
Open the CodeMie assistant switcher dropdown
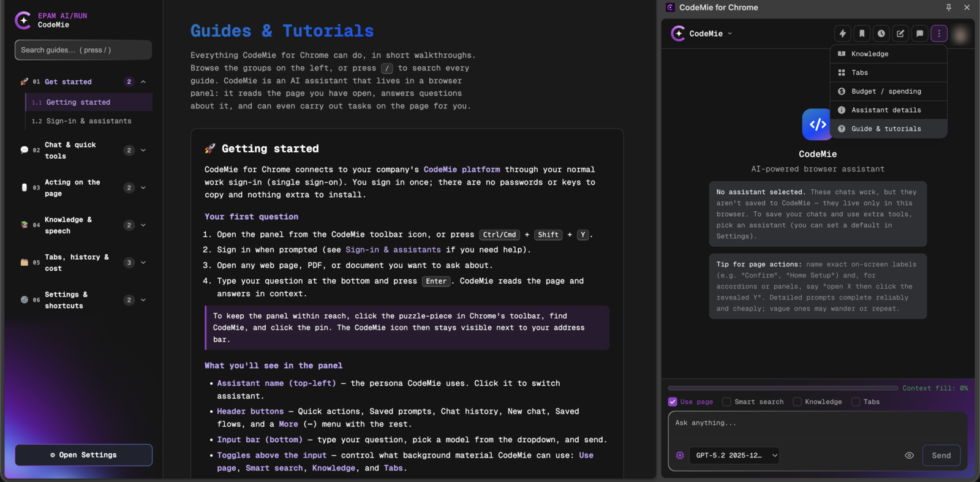[702, 34]
